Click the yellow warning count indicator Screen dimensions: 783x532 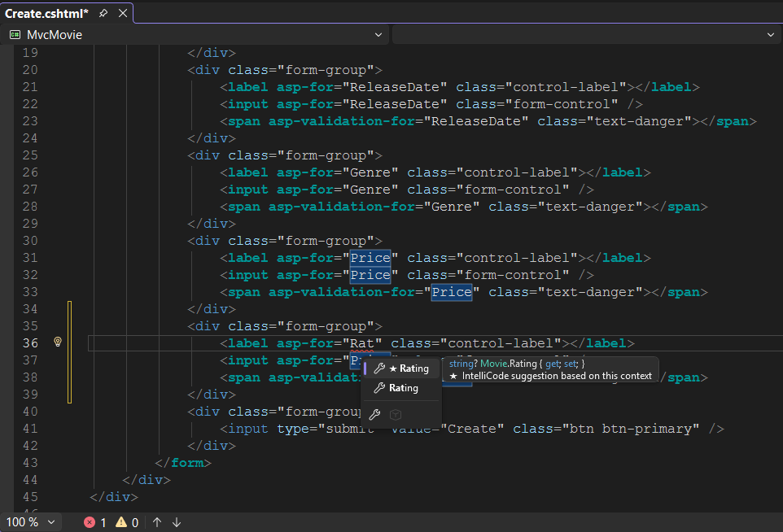click(127, 522)
